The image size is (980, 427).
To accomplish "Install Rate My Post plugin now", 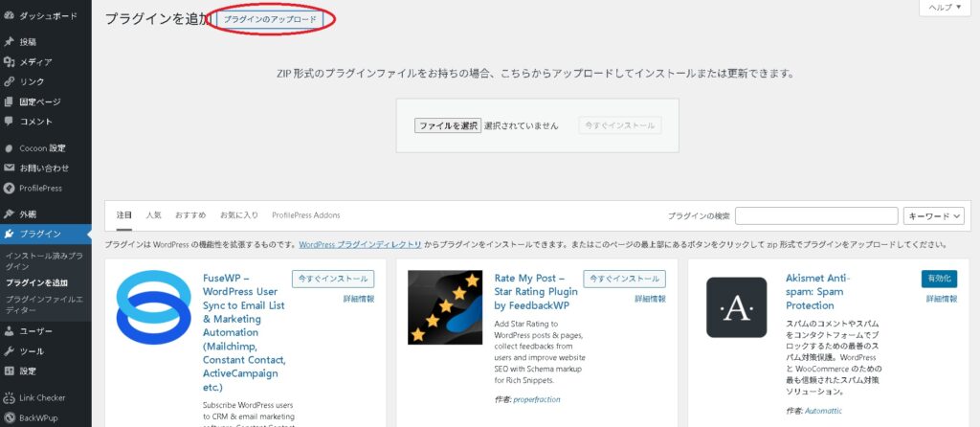I will click(x=624, y=279).
